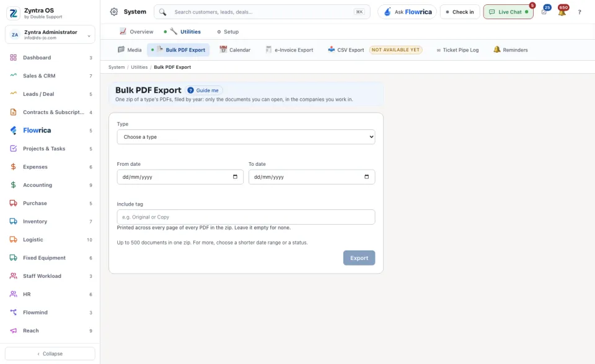The width and height of the screenshot is (595, 364).
Task: Click the Logistic count badge 10
Action: [89, 240]
